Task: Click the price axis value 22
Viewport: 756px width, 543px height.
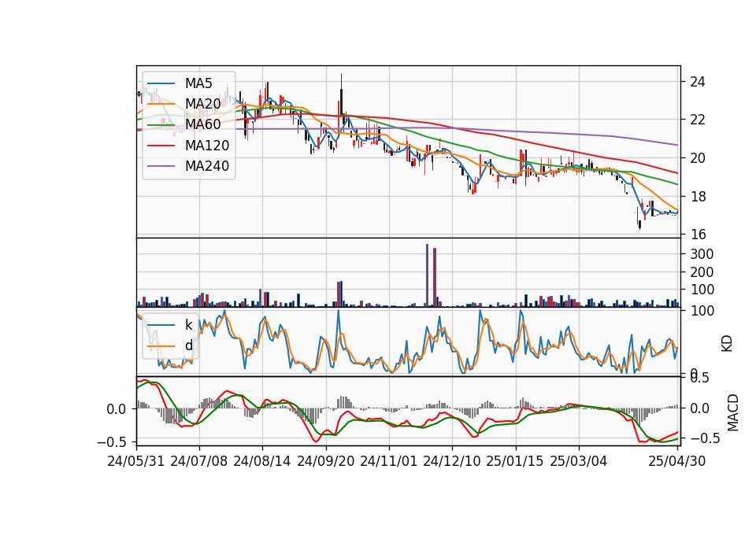Action: point(697,120)
